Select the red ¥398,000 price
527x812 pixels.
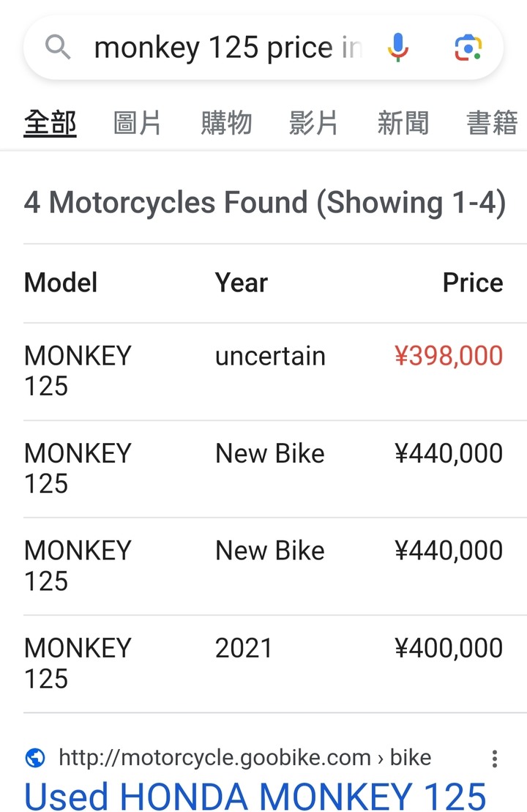pyautogui.click(x=448, y=356)
